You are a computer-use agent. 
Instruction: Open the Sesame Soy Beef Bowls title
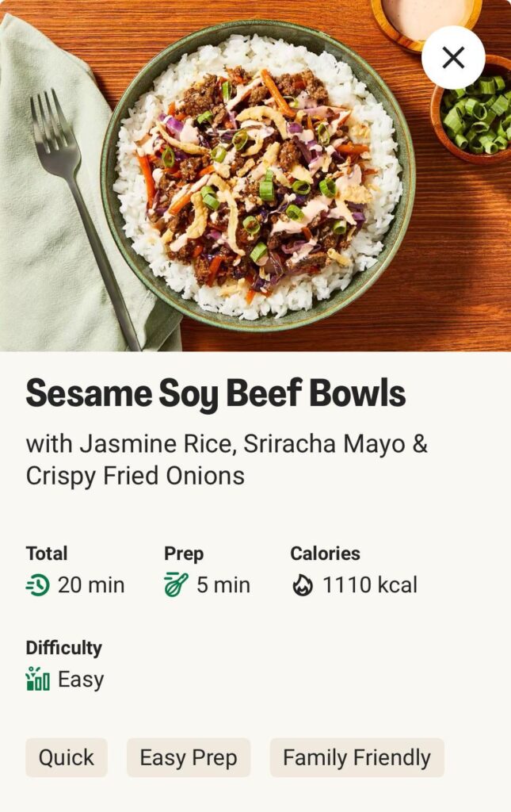click(x=215, y=393)
